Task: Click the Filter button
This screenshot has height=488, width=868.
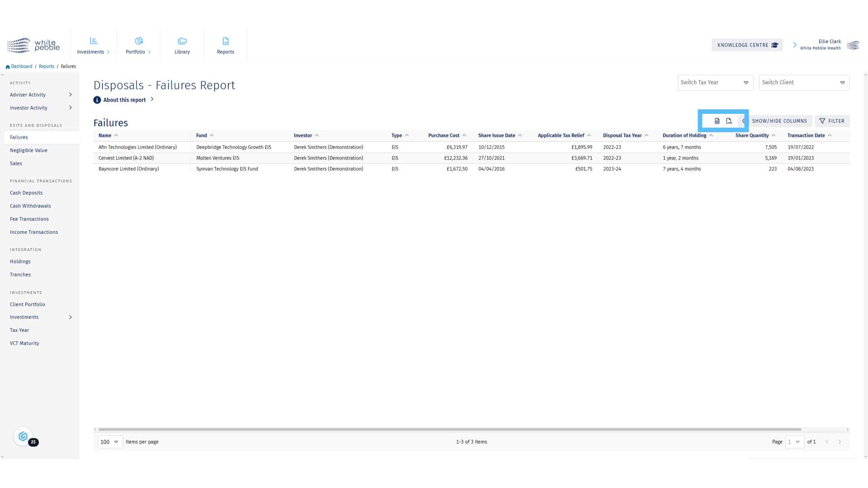Action: pyautogui.click(x=832, y=121)
